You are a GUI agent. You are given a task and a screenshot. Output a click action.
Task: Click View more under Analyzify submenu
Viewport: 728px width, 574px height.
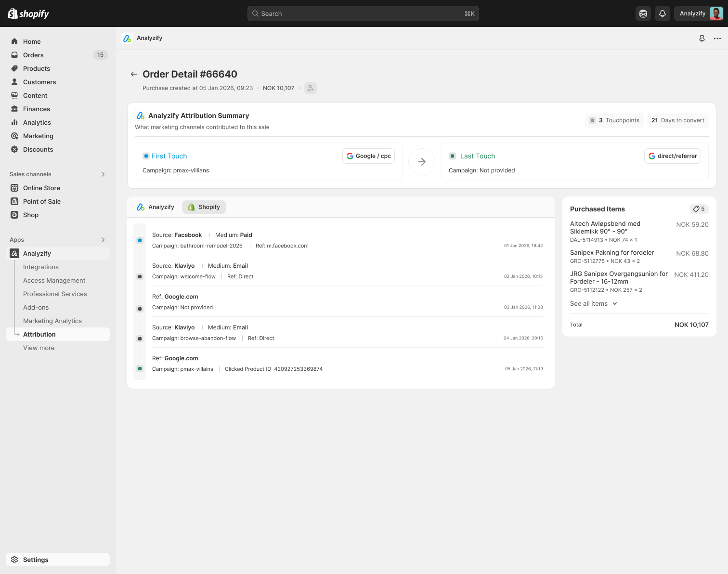pos(39,348)
